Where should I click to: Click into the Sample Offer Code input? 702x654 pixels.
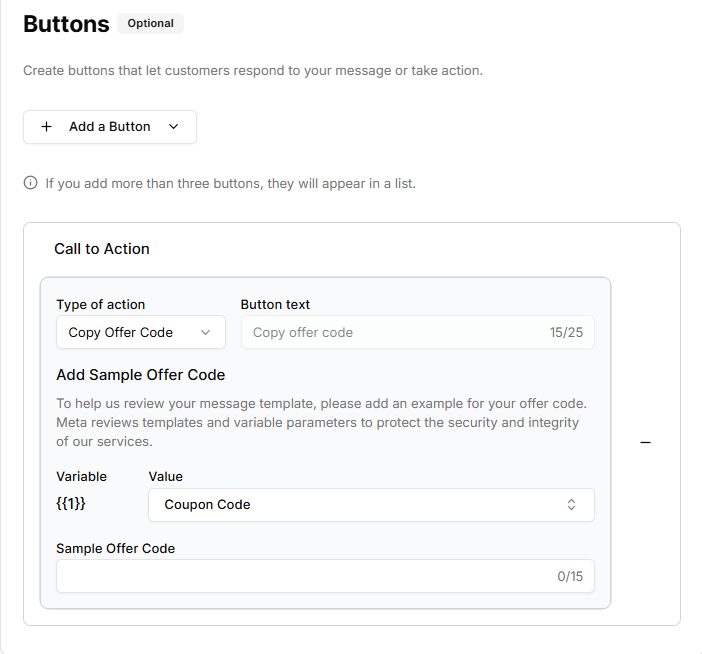coord(300,576)
